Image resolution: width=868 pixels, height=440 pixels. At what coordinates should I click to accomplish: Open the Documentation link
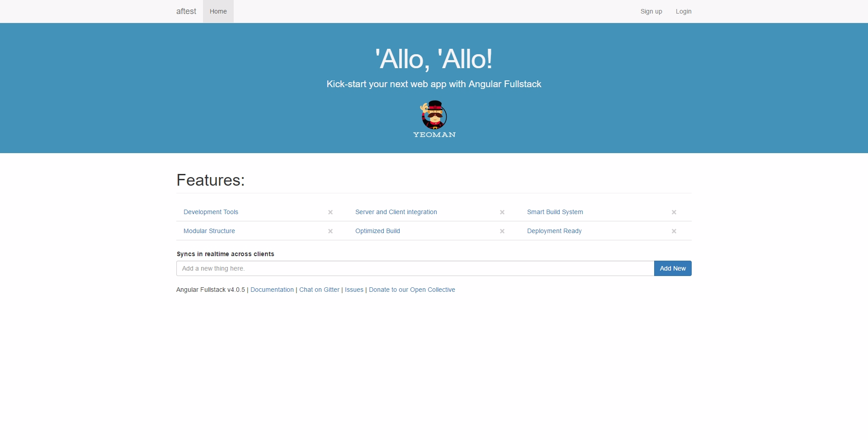(272, 290)
